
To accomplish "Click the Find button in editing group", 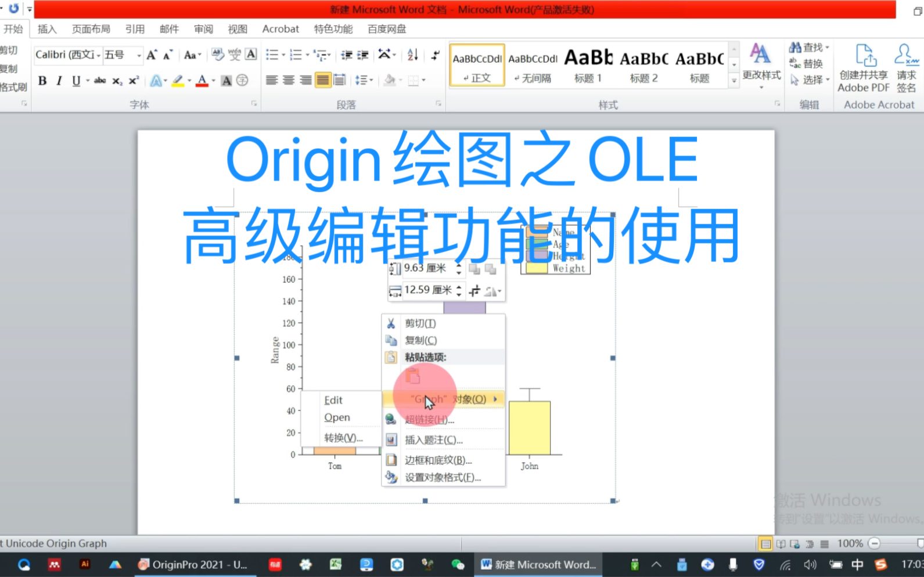I will click(x=808, y=47).
